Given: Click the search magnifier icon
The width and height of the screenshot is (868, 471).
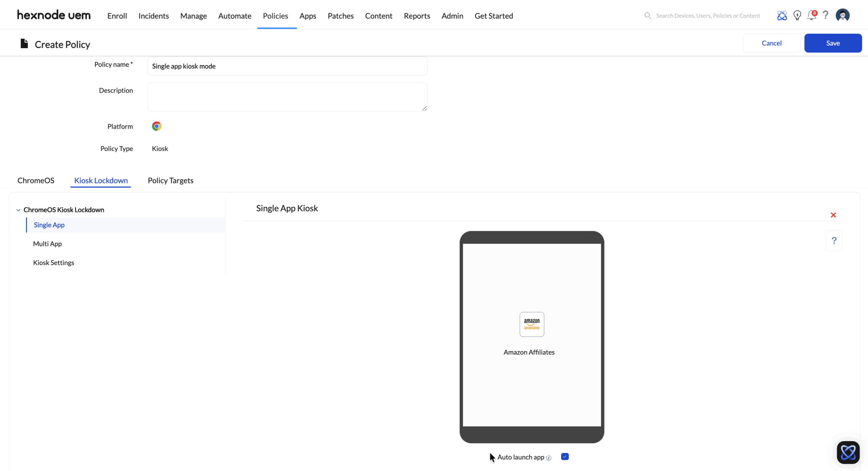Looking at the screenshot, I should pyautogui.click(x=648, y=16).
